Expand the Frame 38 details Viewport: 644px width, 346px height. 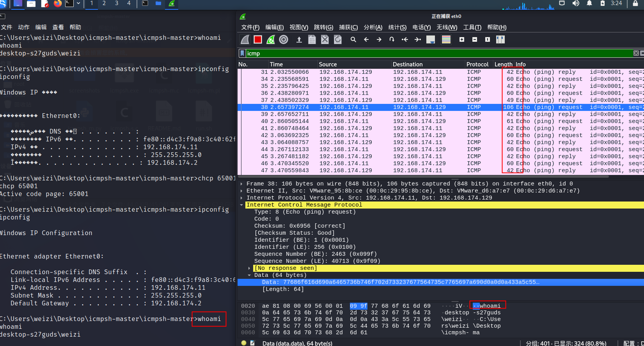(x=242, y=184)
